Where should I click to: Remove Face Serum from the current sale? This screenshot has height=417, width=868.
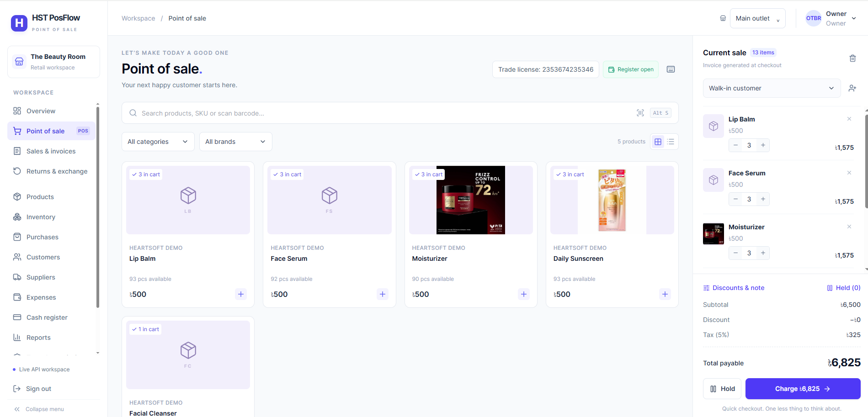(849, 173)
